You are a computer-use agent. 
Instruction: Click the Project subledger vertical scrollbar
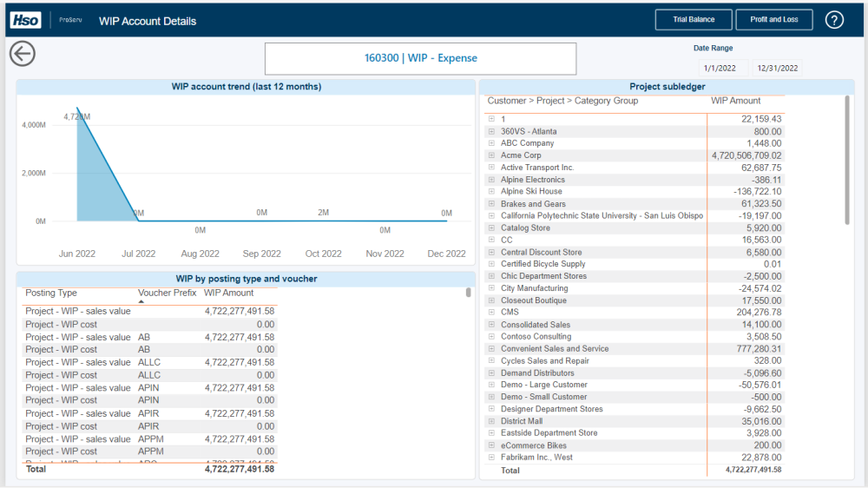click(847, 161)
